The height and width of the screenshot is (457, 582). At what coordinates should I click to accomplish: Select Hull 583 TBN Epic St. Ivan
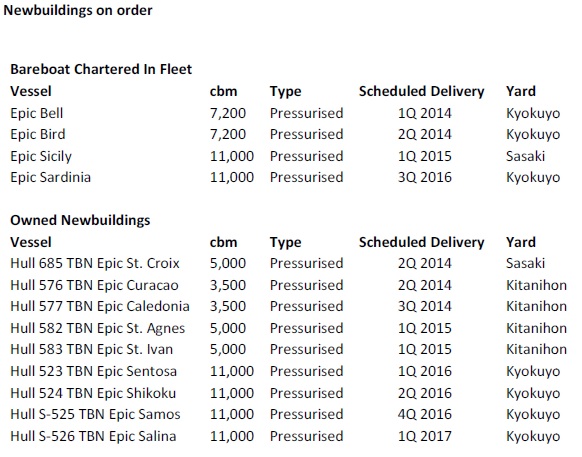point(92,349)
